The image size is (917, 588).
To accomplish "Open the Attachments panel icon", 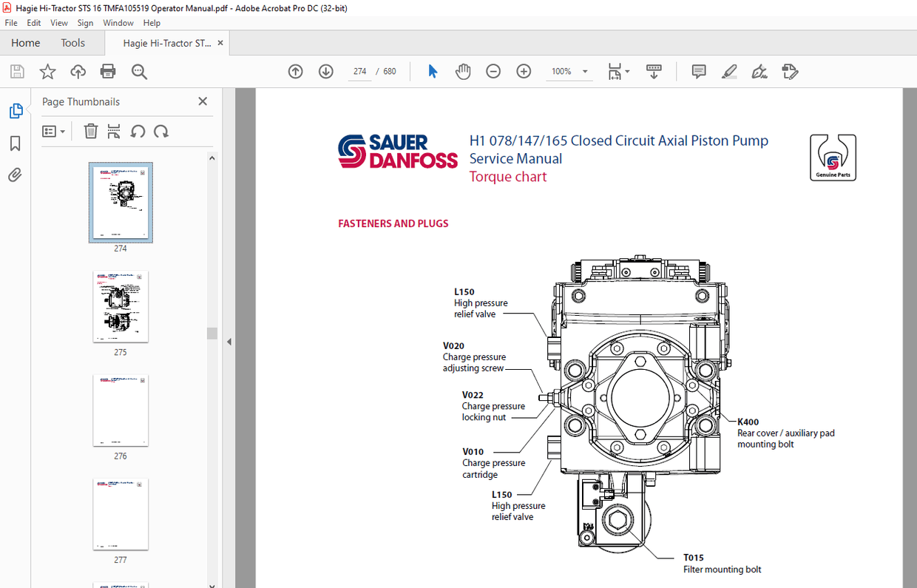I will coord(15,175).
